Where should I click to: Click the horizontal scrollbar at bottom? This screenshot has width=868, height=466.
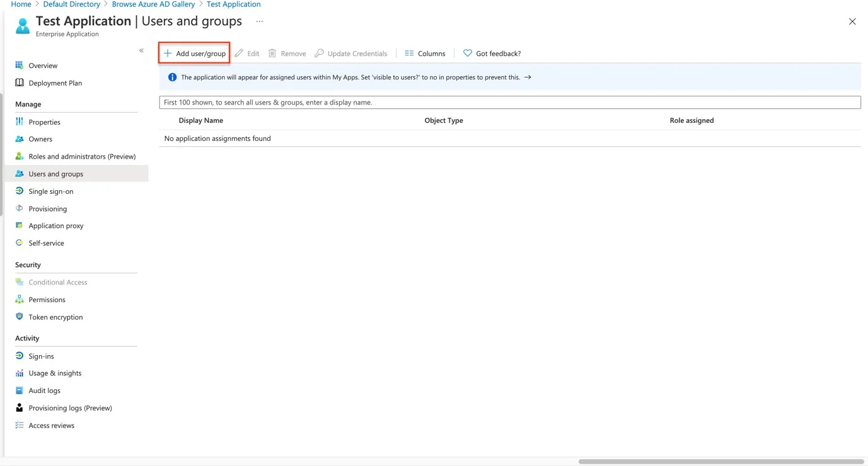721,462
